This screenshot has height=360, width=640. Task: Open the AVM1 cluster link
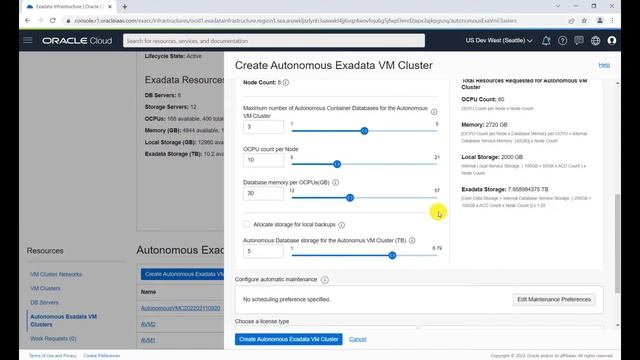click(148, 340)
